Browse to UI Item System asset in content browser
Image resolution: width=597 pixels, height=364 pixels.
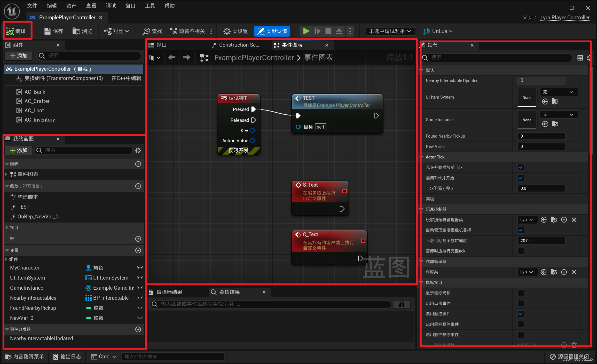click(x=555, y=101)
